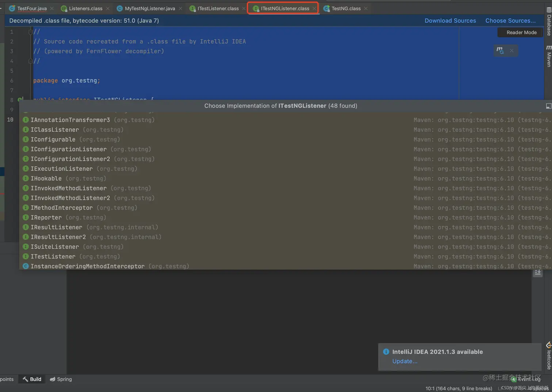Select the IConfigurationListener entry

(285, 149)
